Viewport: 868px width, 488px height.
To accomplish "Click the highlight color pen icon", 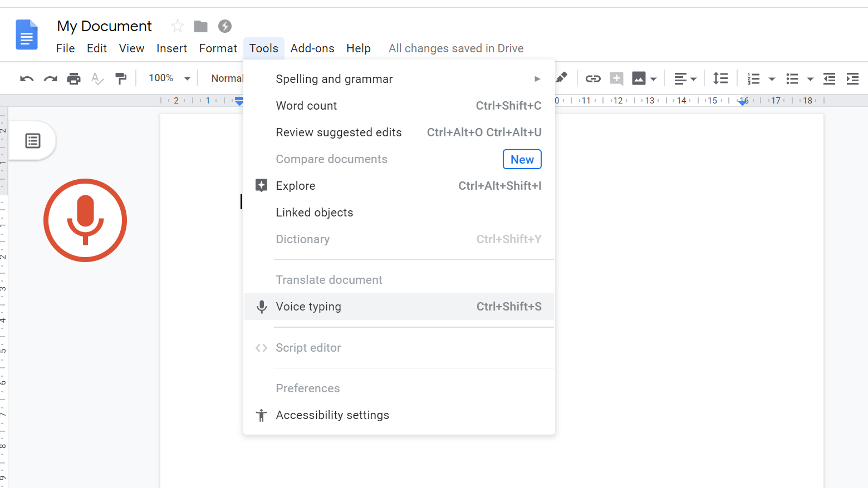I will tap(562, 78).
